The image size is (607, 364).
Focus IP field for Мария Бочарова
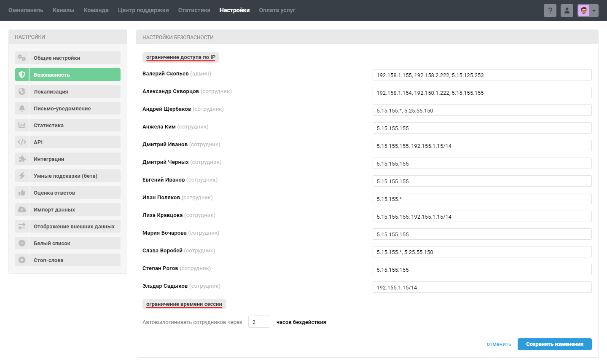pos(482,234)
